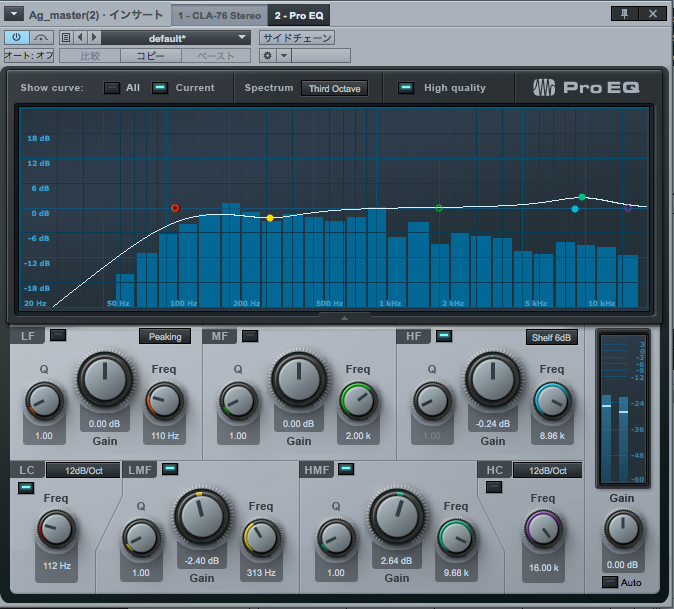674x609 pixels.
Task: Click the LMF Gain knob
Action: (x=202, y=516)
